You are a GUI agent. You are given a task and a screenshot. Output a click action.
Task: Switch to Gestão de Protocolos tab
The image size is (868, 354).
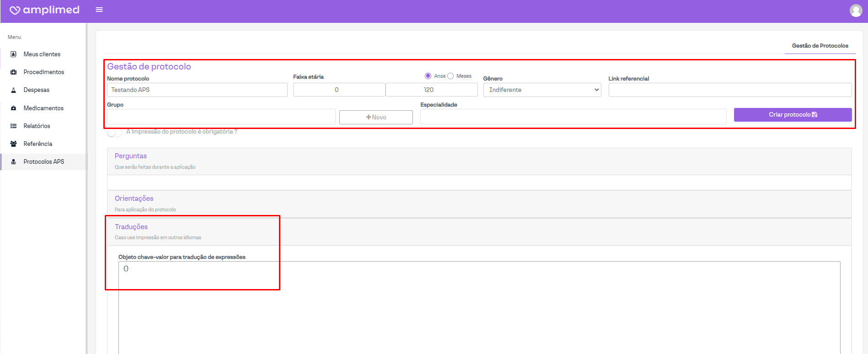[x=820, y=46]
